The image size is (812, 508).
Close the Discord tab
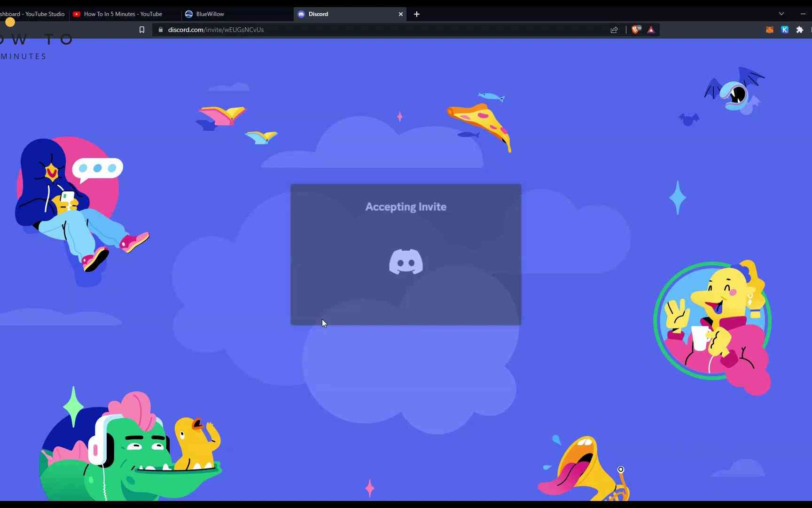coord(401,14)
